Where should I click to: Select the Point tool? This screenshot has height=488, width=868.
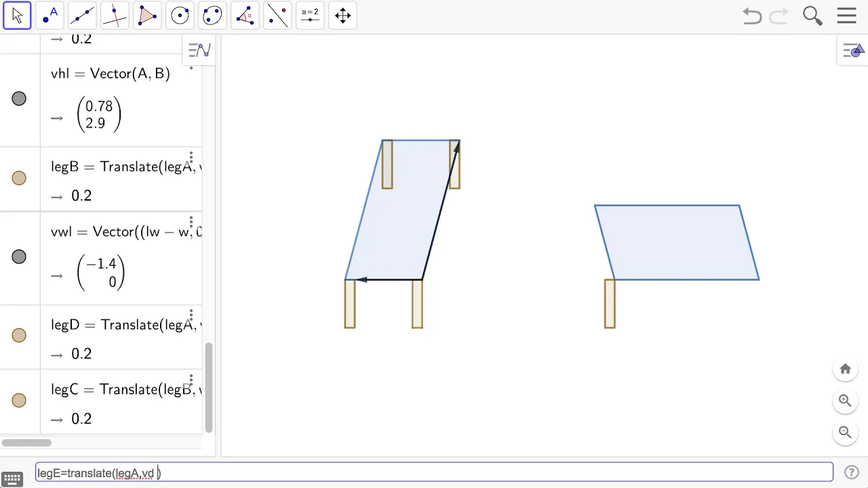[50, 16]
